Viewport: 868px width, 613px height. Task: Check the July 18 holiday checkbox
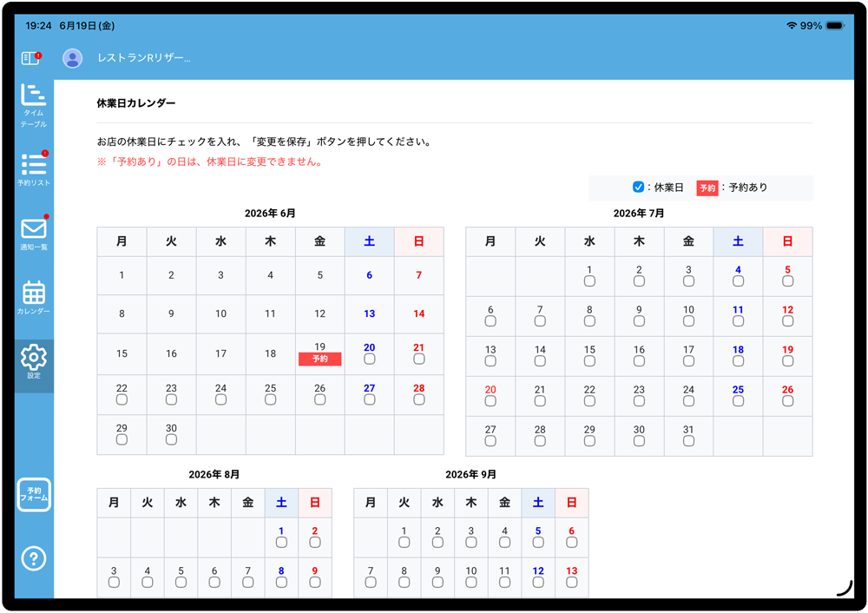738,361
